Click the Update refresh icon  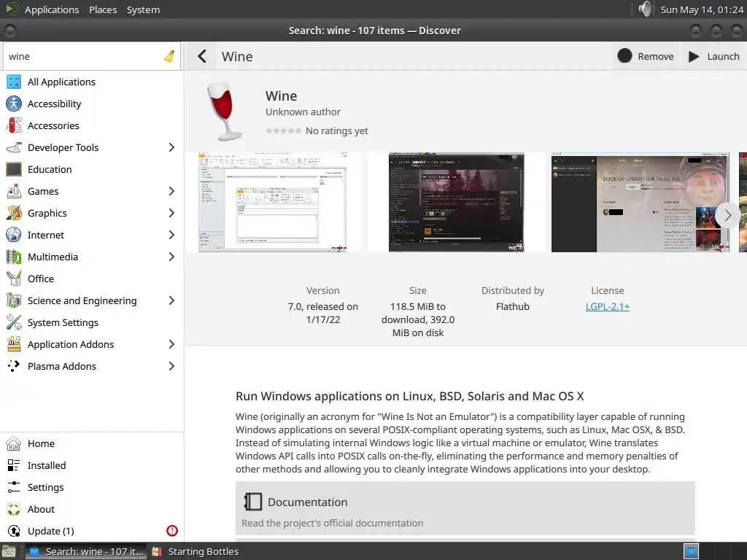click(14, 532)
